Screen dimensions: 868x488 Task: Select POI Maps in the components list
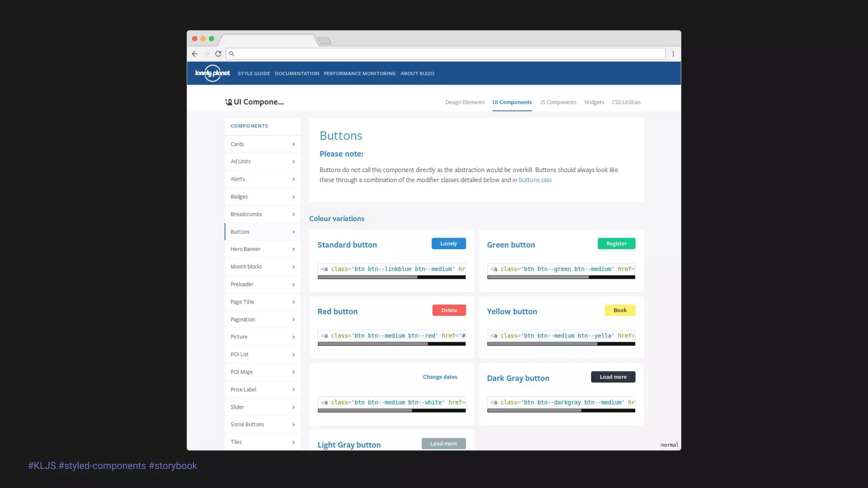click(262, 372)
